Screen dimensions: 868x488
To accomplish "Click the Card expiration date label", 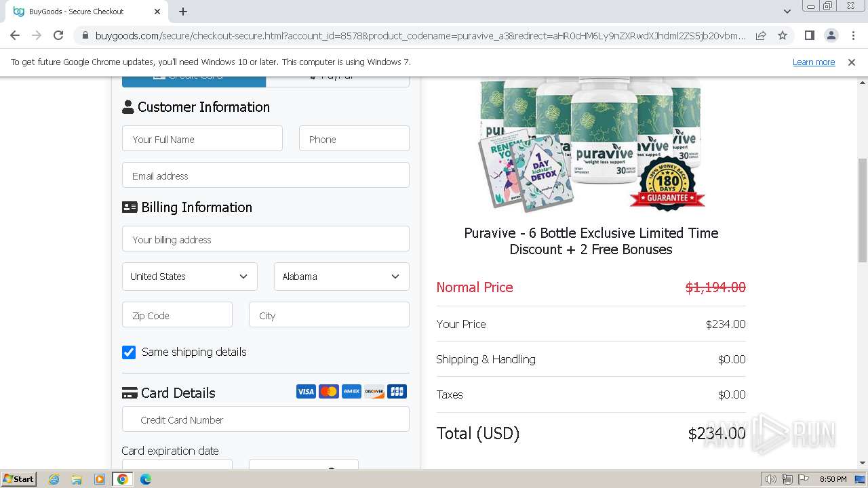I will pyautogui.click(x=170, y=451).
